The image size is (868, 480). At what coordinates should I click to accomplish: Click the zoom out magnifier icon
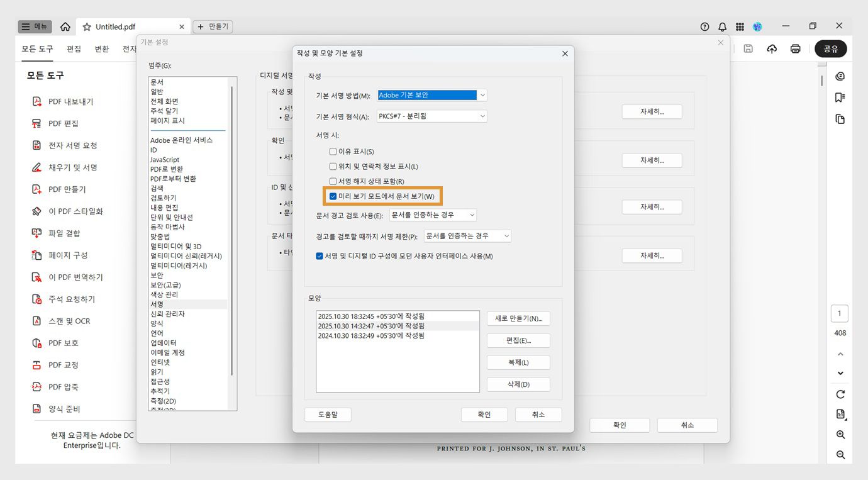840,455
